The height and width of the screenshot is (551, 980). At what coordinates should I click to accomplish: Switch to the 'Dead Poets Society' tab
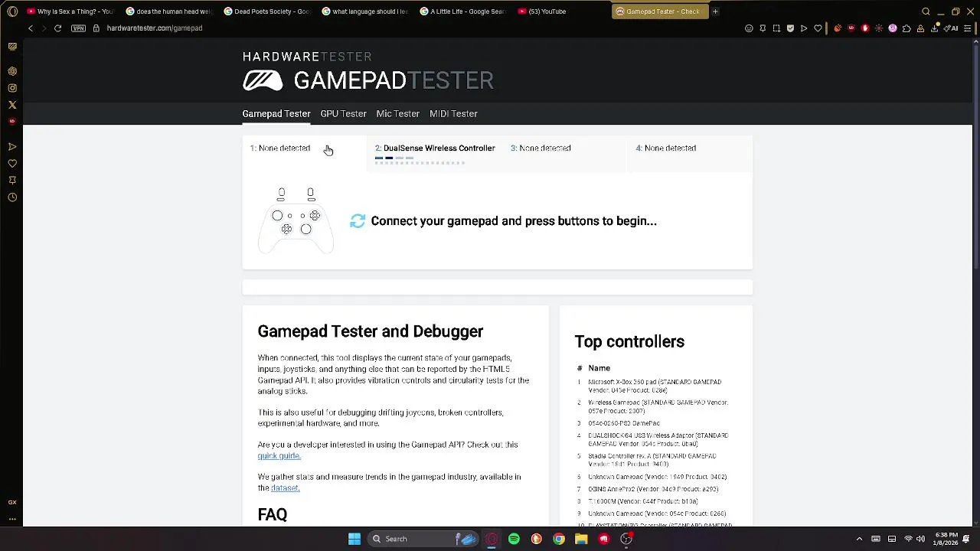266,11
